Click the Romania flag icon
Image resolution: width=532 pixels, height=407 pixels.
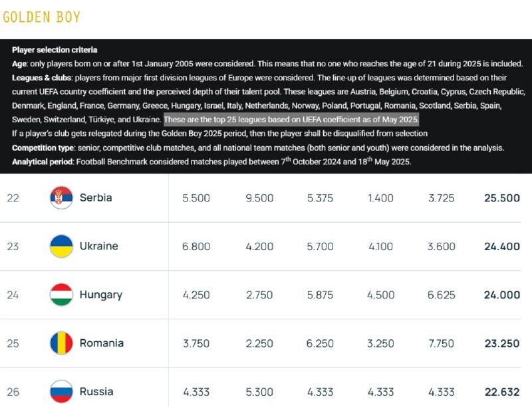61,343
